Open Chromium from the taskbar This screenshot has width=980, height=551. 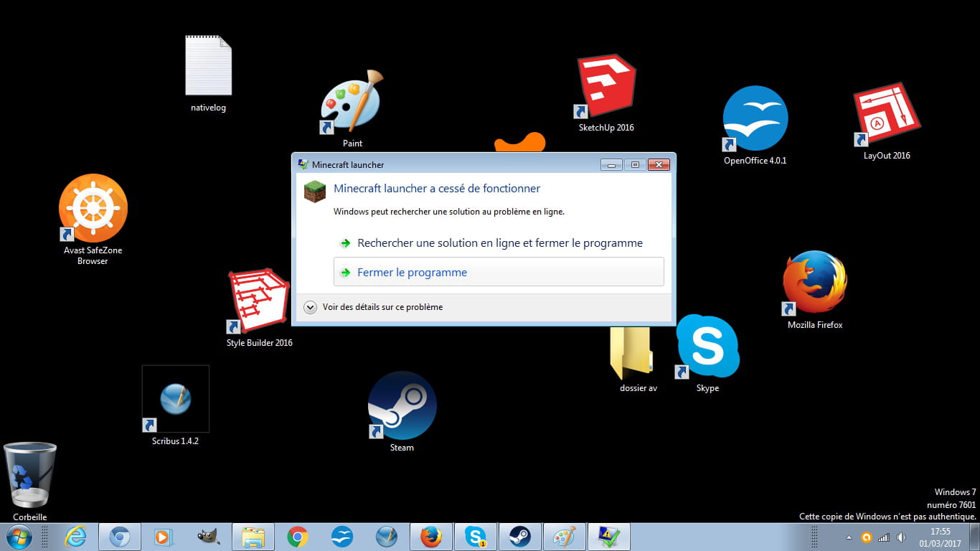(x=119, y=537)
